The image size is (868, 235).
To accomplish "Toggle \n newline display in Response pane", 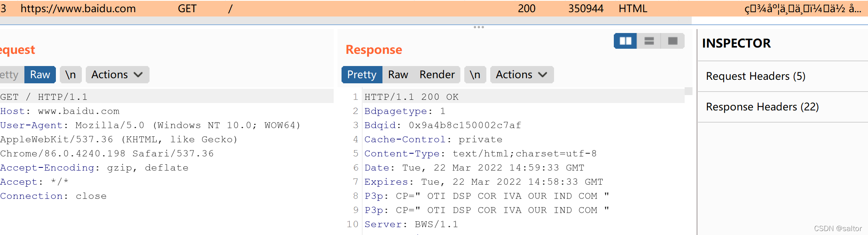I will coord(475,75).
